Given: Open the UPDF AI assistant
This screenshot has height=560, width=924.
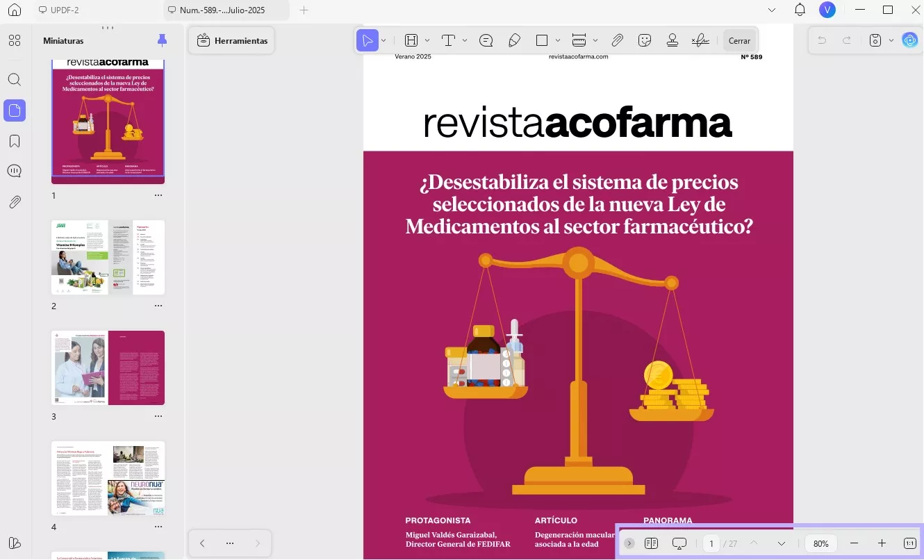Looking at the screenshot, I should [909, 40].
